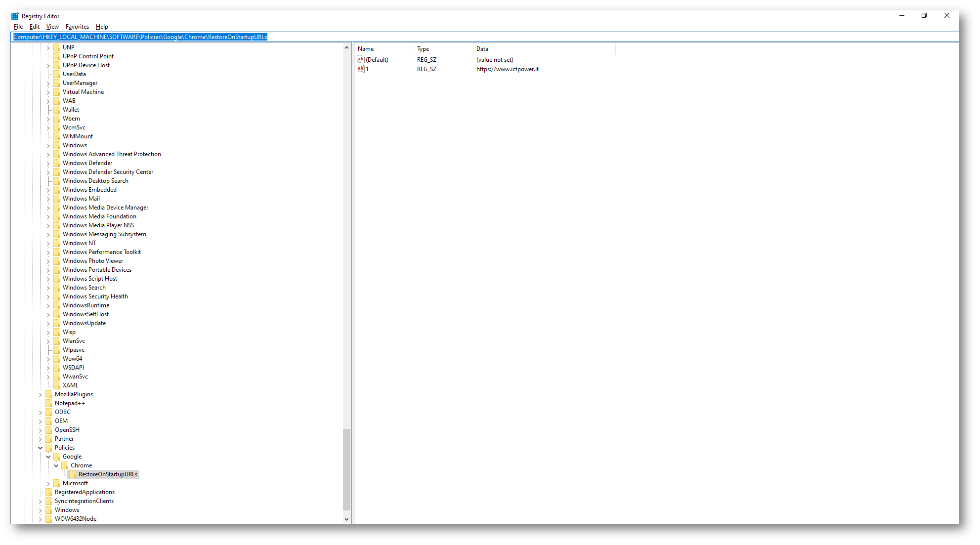Select the '(value not set)' data cell

495,60
